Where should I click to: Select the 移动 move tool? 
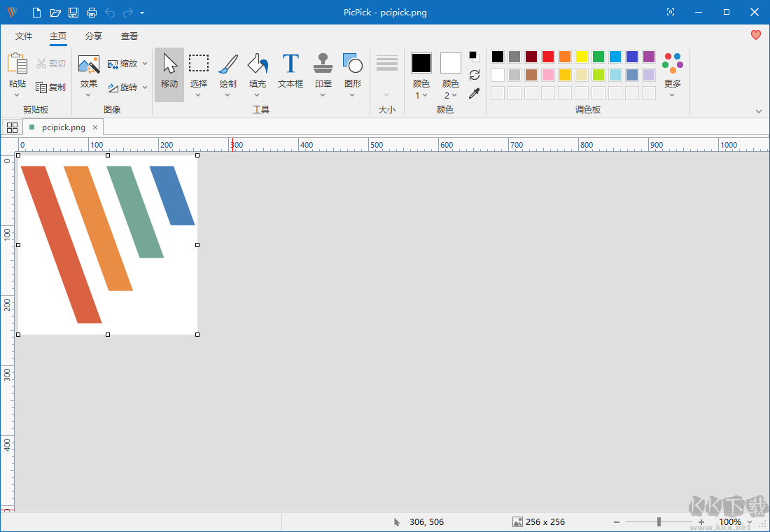(169, 75)
